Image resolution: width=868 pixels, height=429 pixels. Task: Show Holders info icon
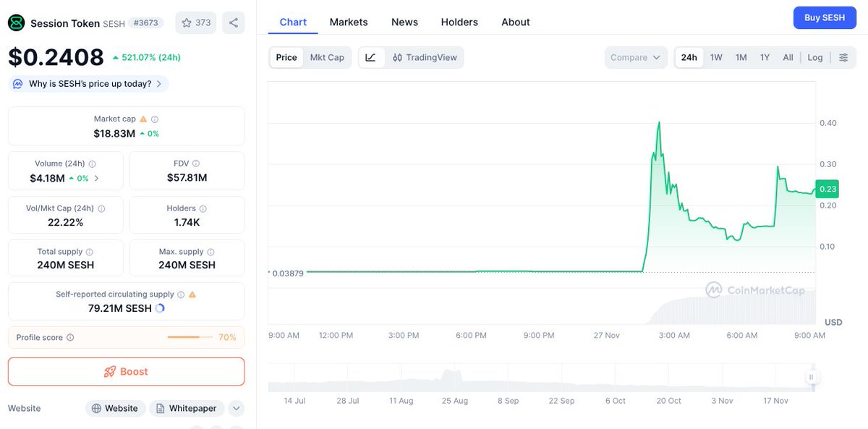tap(203, 208)
